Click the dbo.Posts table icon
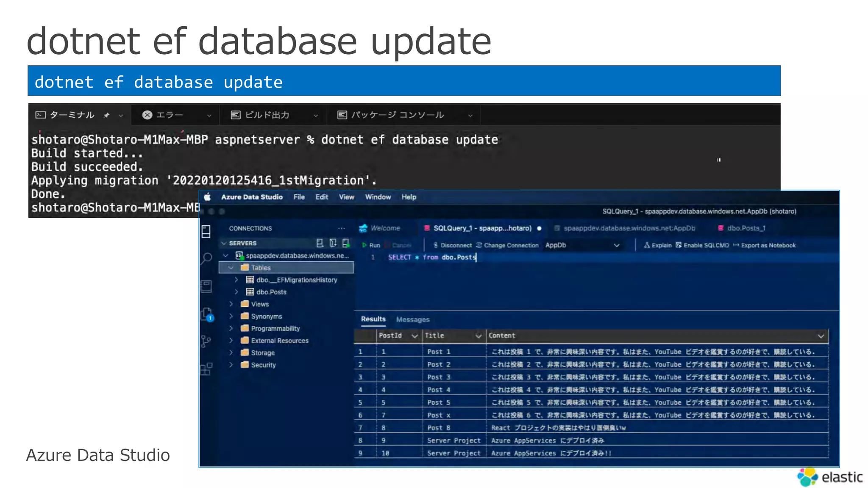 (250, 292)
